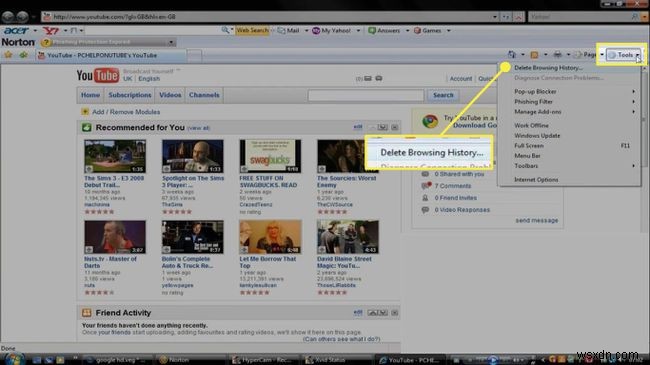The height and width of the screenshot is (365, 650).
Task: Click the Web Search button on Yahoo toolbar
Action: pyautogui.click(x=252, y=30)
